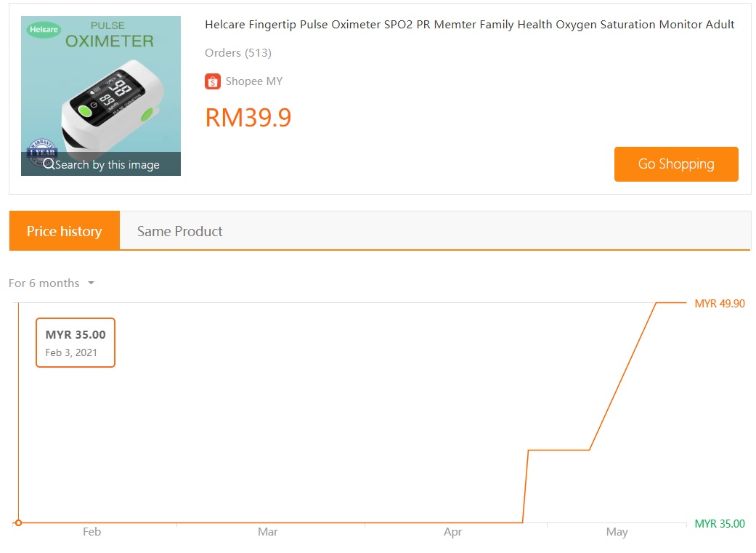Click the RM39.9 current price
The height and width of the screenshot is (553, 756).
pyautogui.click(x=248, y=117)
